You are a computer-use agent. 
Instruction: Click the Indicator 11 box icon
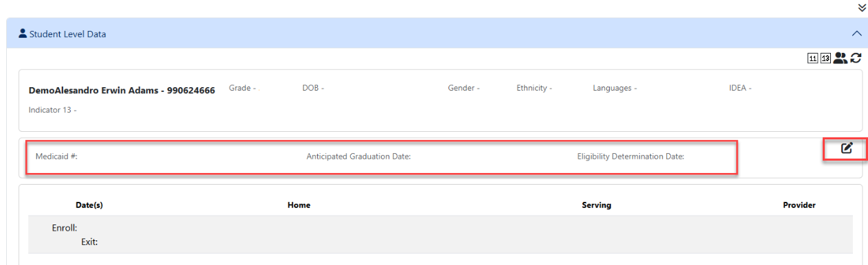click(x=812, y=59)
